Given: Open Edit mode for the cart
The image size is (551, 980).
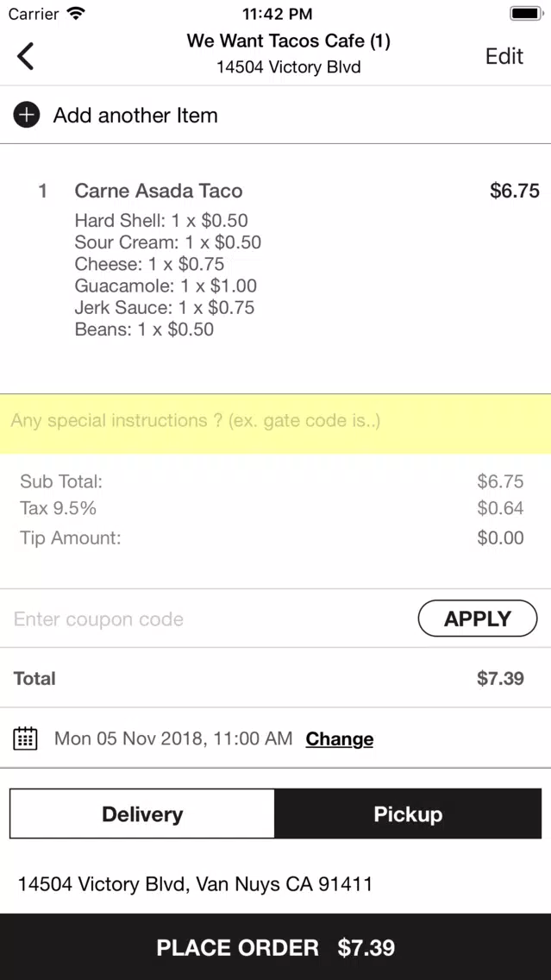Looking at the screenshot, I should pyautogui.click(x=504, y=55).
